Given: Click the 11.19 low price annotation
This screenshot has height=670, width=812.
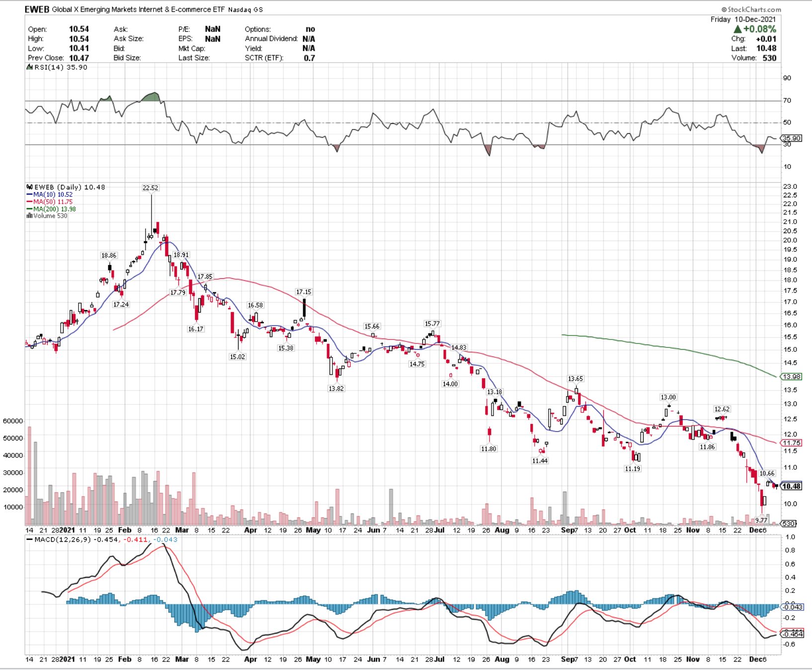Looking at the screenshot, I should [x=633, y=469].
